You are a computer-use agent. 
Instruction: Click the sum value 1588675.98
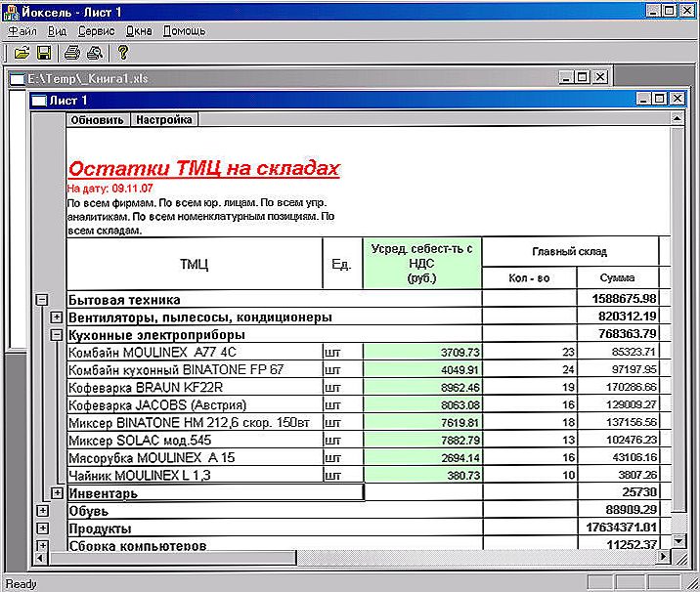coord(624,299)
